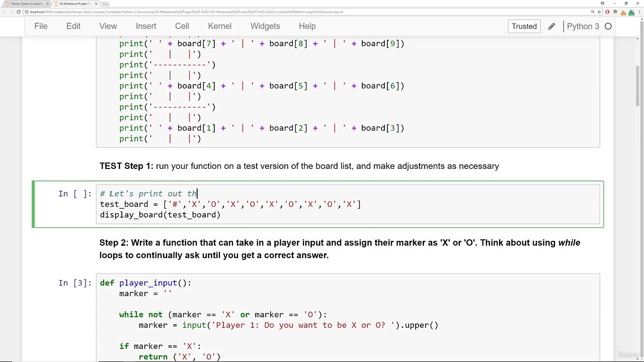This screenshot has width=644, height=362.
Task: Open the Chrome three-dot menu
Action: click(x=638, y=12)
